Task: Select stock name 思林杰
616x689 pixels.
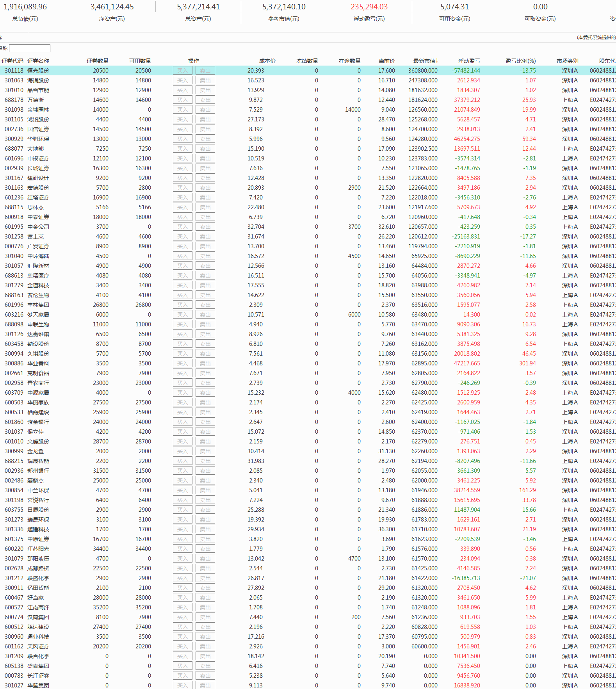Action: pyautogui.click(x=36, y=207)
